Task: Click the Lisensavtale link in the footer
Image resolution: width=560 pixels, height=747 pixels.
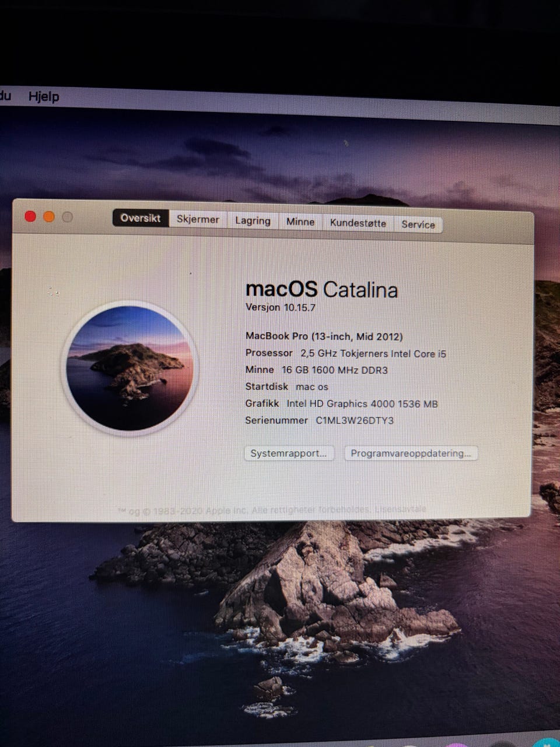Action: click(x=400, y=509)
